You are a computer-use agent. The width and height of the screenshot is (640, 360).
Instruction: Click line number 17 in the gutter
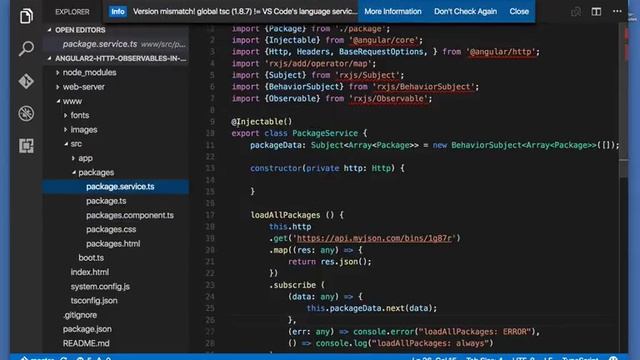[210, 215]
